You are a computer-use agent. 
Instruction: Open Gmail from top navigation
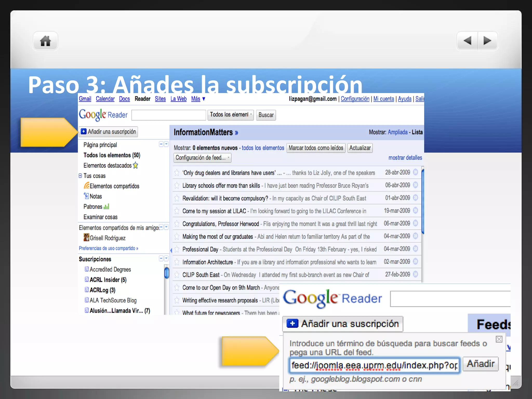coord(85,99)
